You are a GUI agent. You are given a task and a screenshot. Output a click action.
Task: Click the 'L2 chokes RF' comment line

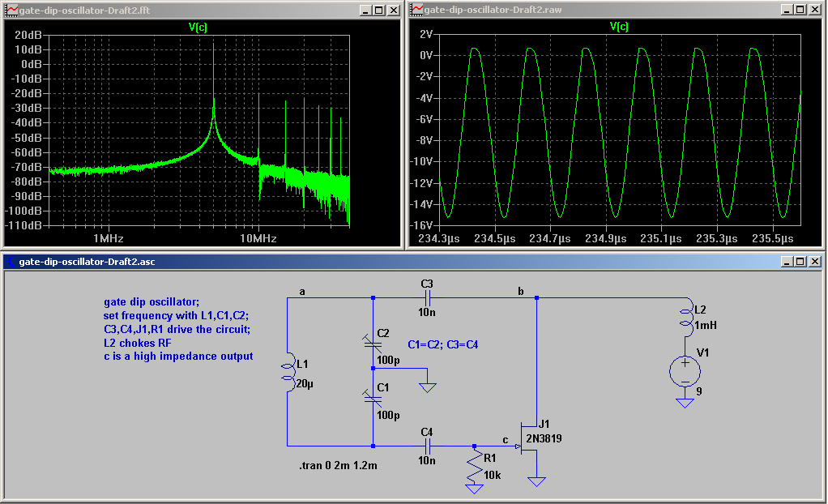tap(137, 343)
